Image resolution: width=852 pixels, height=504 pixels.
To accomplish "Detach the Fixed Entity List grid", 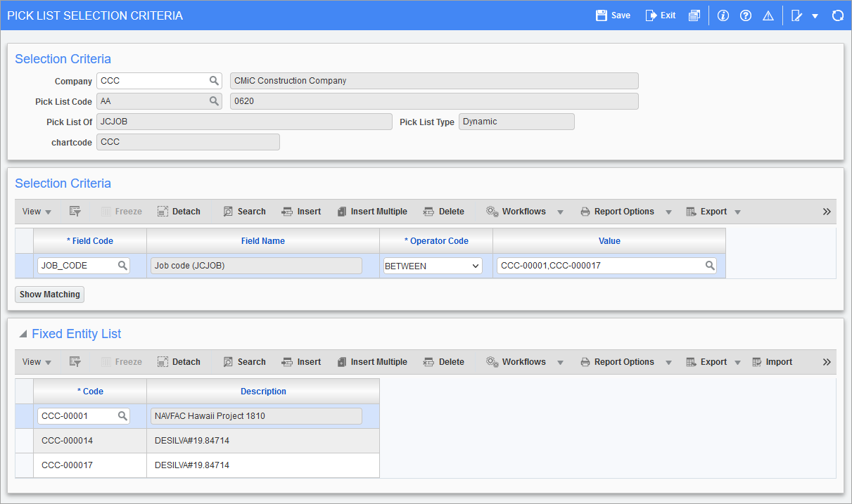I will [179, 361].
